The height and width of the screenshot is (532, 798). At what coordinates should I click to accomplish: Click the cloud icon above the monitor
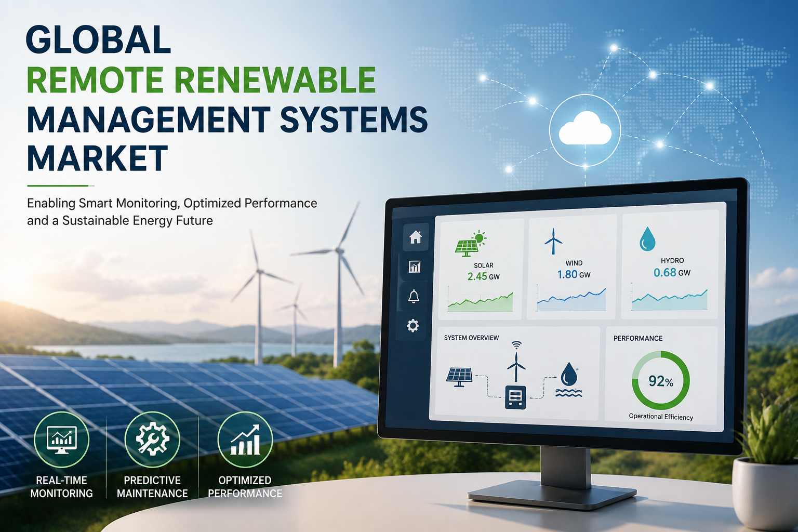[585, 128]
